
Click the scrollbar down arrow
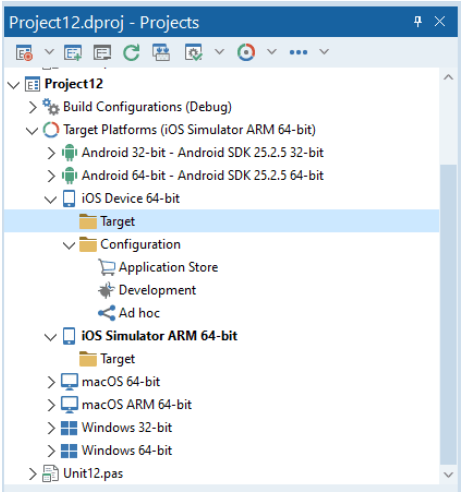pyautogui.click(x=448, y=474)
